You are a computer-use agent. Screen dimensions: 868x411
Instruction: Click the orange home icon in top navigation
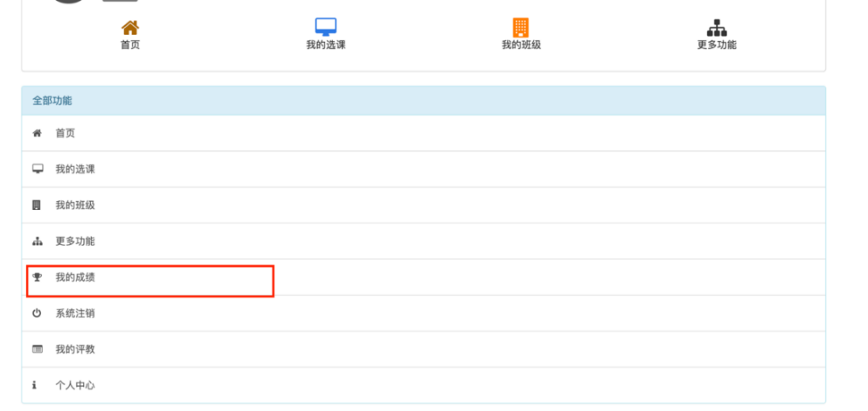point(130,28)
